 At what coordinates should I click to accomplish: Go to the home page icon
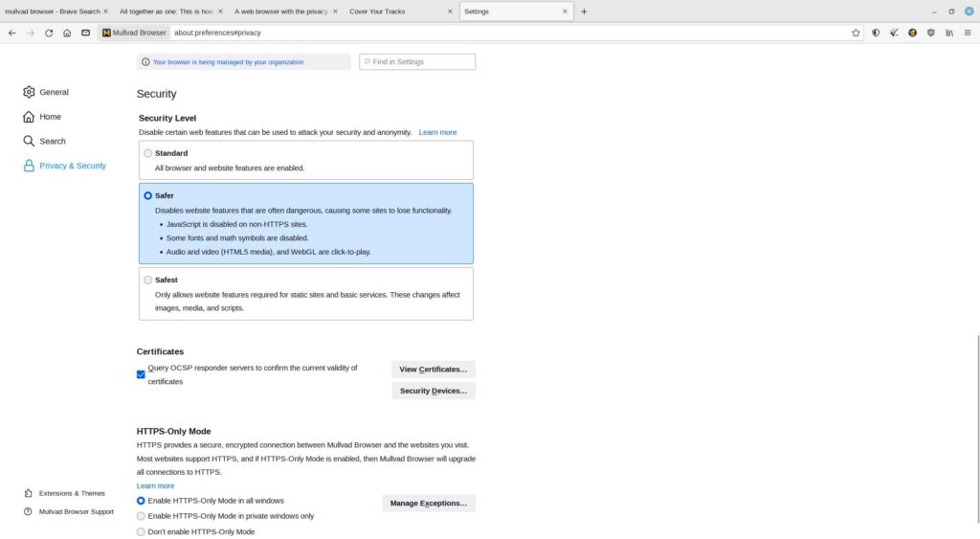click(x=67, y=33)
